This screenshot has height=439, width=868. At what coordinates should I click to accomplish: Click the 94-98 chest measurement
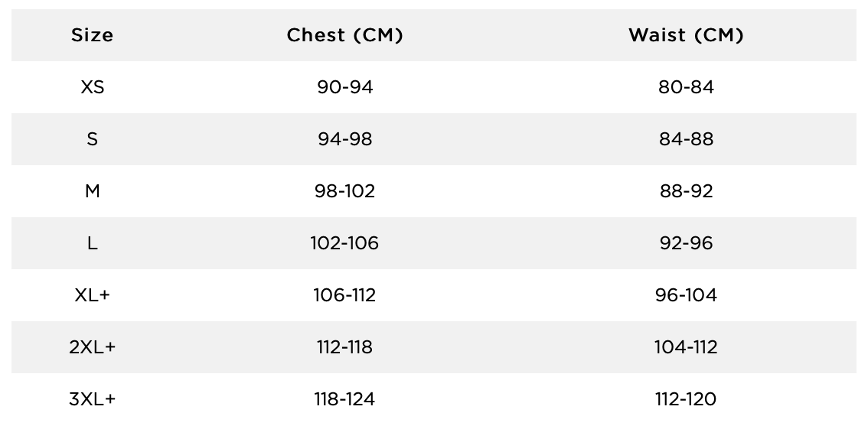point(345,139)
